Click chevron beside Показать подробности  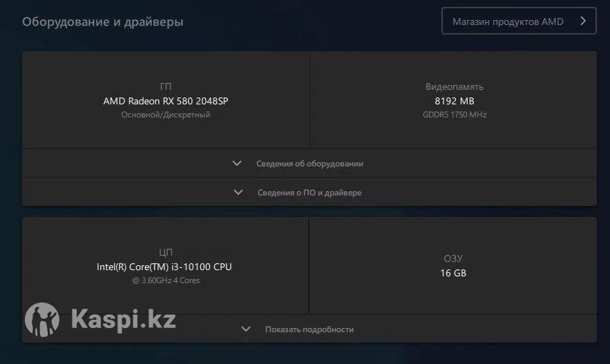(245, 329)
